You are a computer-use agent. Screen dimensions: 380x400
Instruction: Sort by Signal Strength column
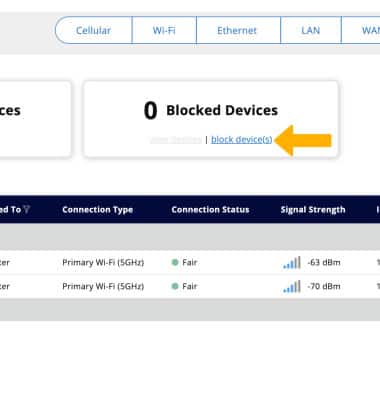point(313,210)
